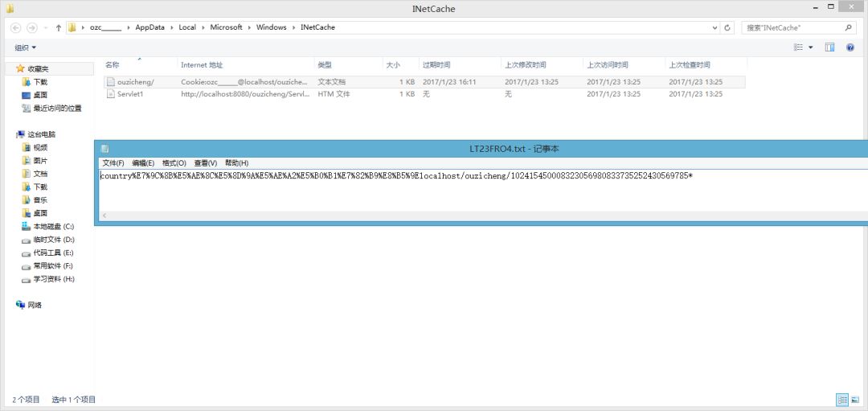The width and height of the screenshot is (868, 411).
Task: Open the 组织 dropdown menu
Action: 26,47
